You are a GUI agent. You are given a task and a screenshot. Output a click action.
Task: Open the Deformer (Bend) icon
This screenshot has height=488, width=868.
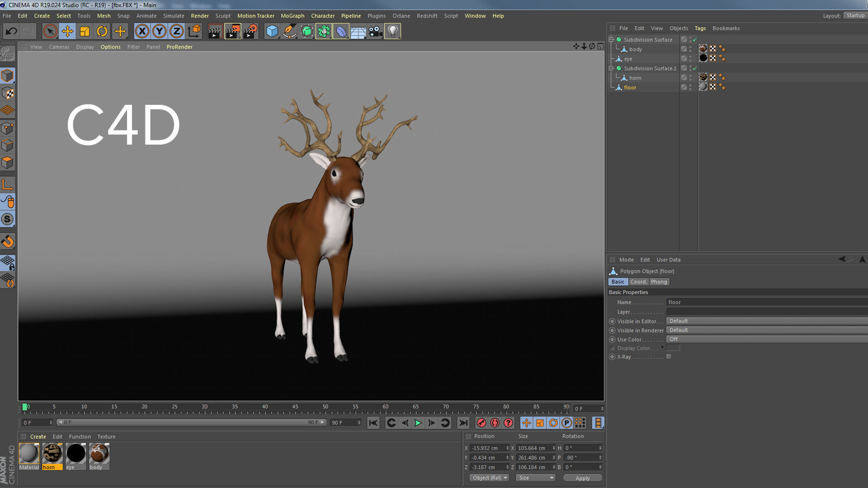(341, 31)
